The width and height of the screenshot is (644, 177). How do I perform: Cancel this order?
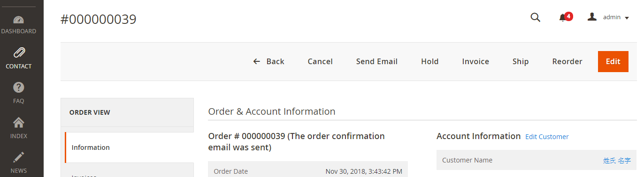[320, 61]
